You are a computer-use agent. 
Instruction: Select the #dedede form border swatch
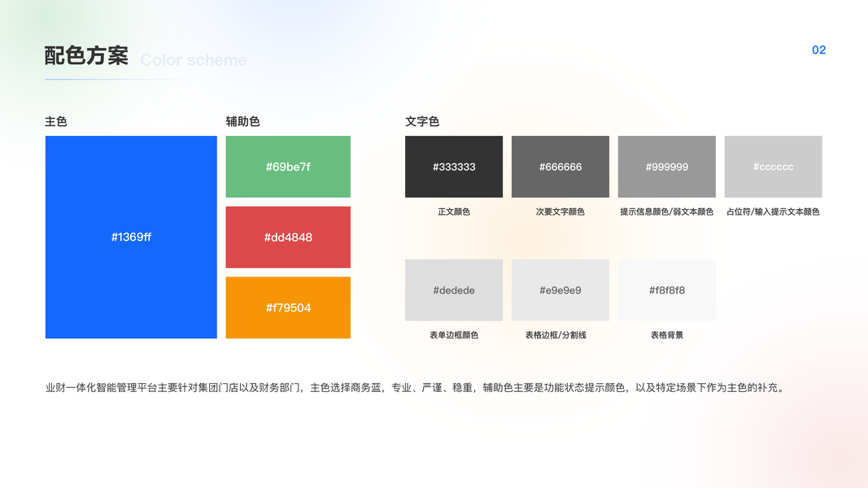pyautogui.click(x=454, y=290)
